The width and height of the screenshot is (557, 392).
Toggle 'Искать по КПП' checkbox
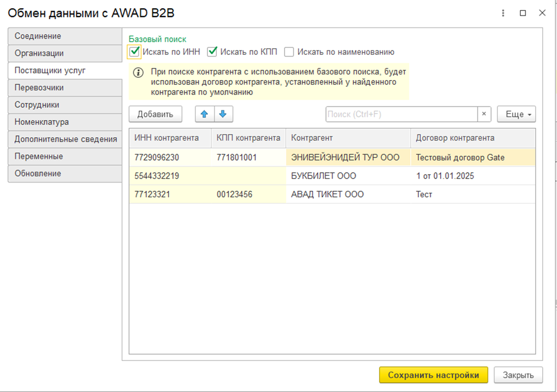click(212, 52)
